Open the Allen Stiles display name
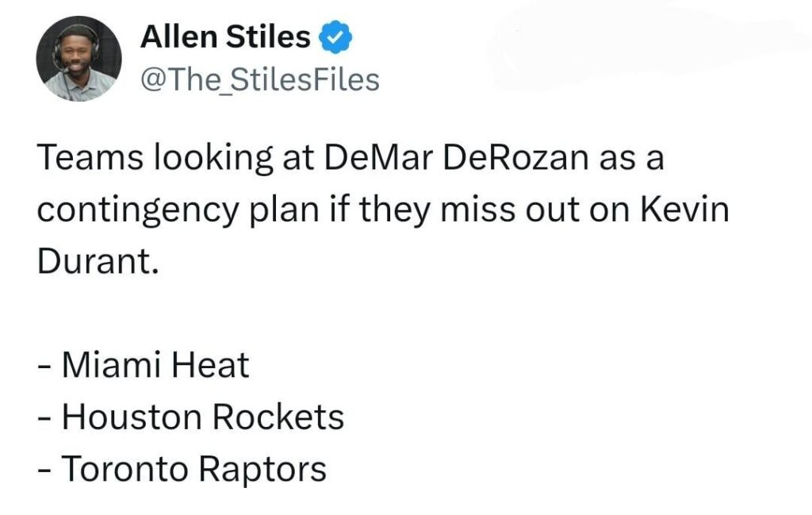This screenshot has width=812, height=515. 225,37
